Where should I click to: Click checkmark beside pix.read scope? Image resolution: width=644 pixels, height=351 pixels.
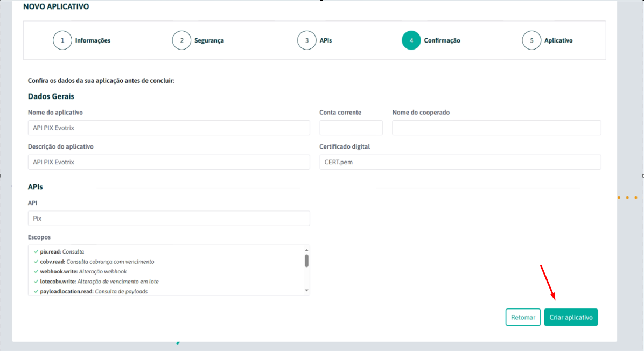(36, 252)
